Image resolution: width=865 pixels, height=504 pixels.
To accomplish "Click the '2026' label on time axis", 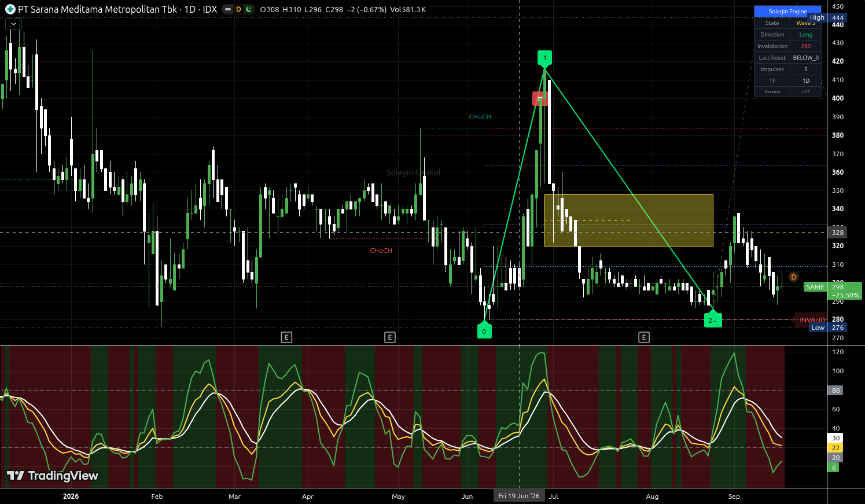I will click(71, 496).
